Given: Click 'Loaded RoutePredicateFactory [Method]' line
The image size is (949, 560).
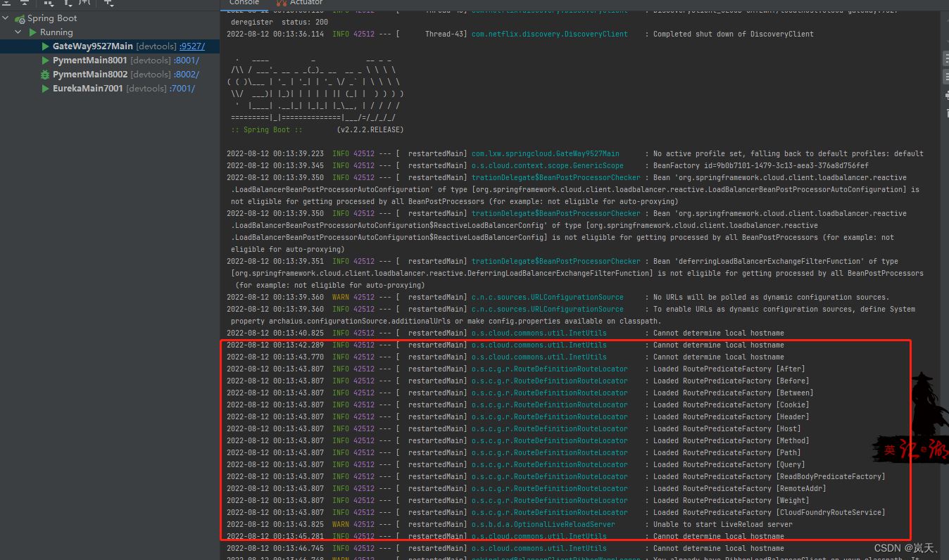Looking at the screenshot, I should pyautogui.click(x=731, y=440).
